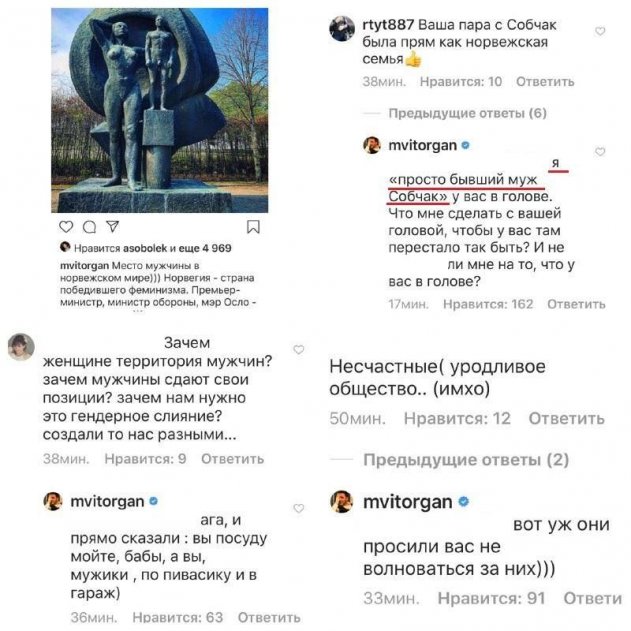Reply to the rtyt887 comment via 'Ответить'
Viewport: 631px width, 631px height.
(545, 82)
